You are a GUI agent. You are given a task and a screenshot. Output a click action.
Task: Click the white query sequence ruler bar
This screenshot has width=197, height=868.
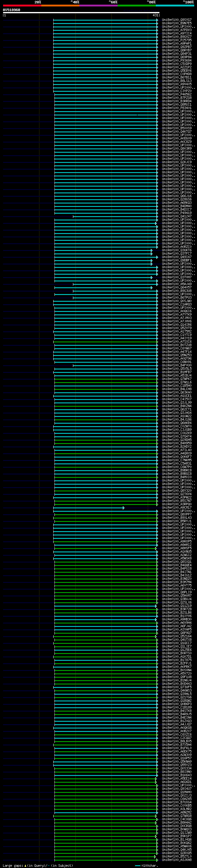pyautogui.click(x=81, y=12)
